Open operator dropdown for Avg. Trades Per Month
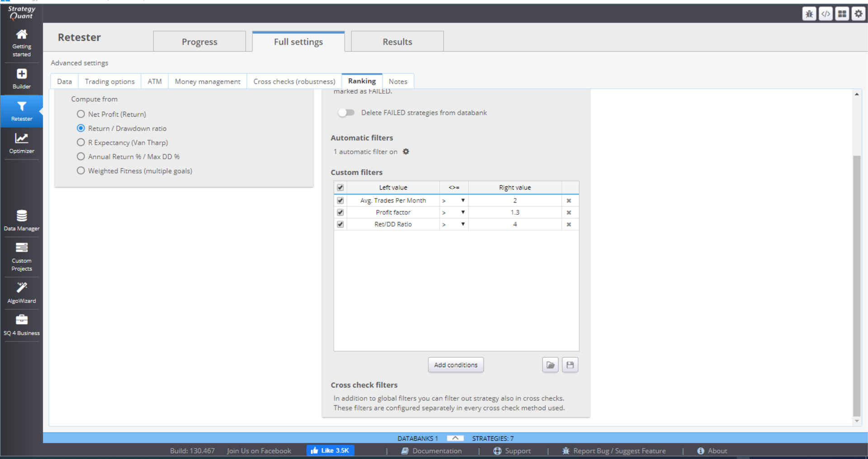This screenshot has width=868, height=459. click(454, 200)
